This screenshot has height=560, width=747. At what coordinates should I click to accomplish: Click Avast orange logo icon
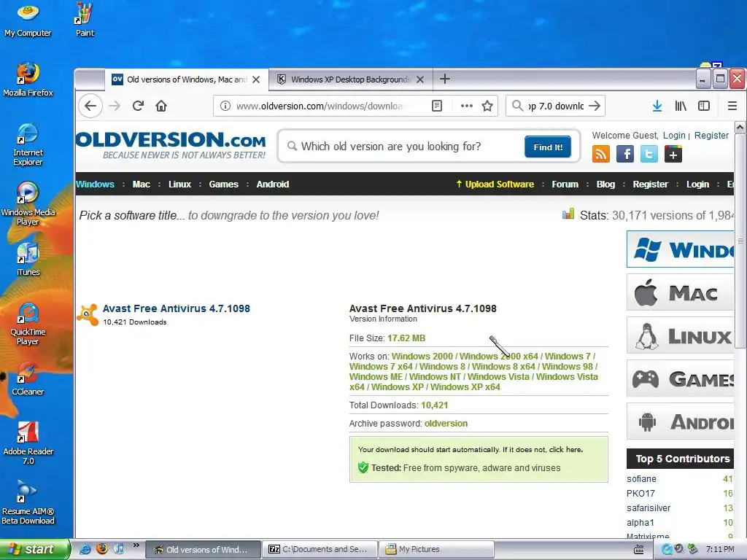88,314
